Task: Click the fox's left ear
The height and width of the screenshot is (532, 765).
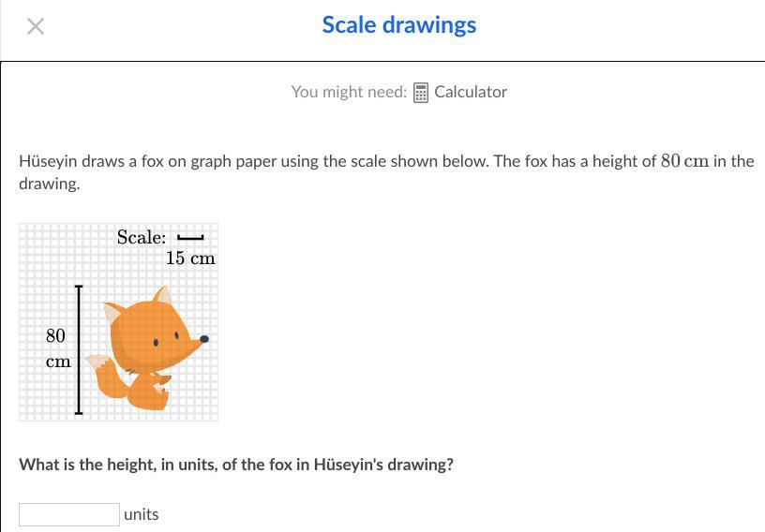Action: point(114,314)
